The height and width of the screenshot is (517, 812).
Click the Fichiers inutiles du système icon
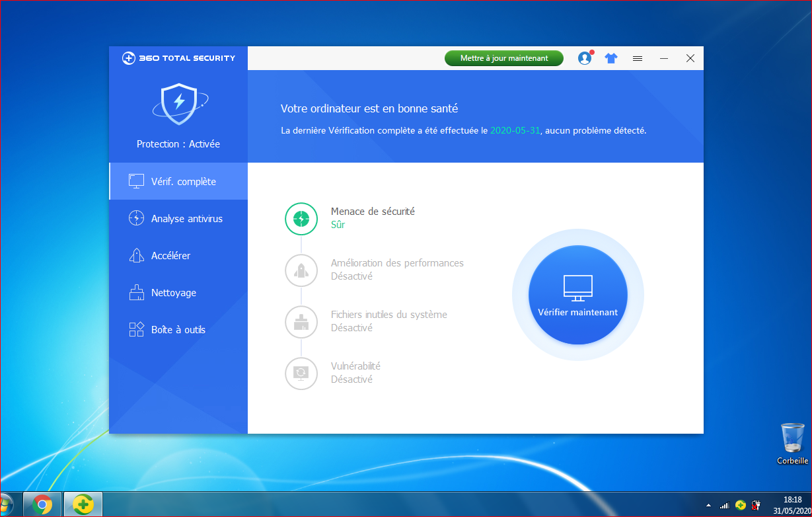(x=301, y=322)
